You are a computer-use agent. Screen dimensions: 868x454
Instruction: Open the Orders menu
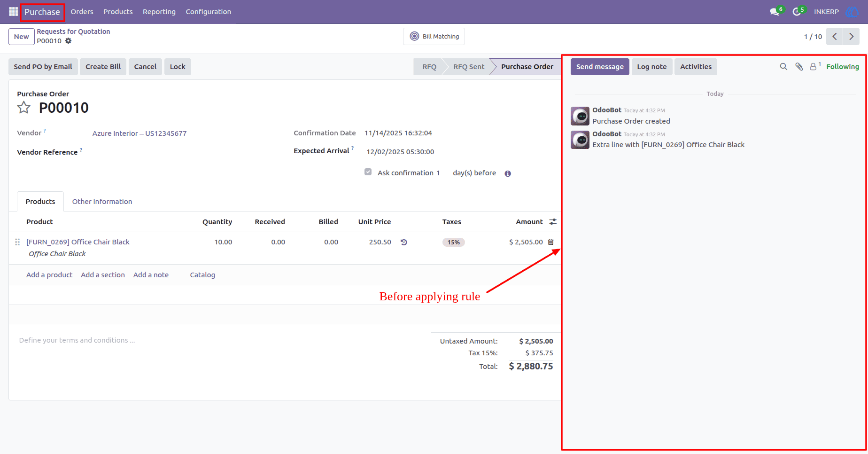[82, 12]
